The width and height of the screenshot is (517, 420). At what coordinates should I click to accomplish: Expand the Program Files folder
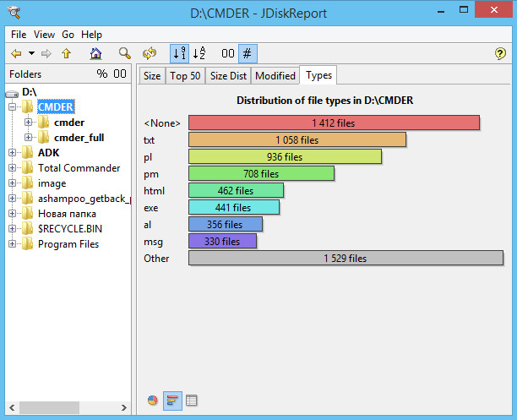[12, 244]
